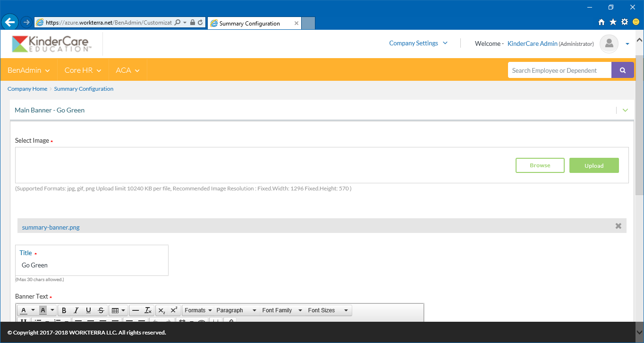644x343 pixels.
Task: Collapse the Main Banner - Go Green section
Action: point(625,110)
